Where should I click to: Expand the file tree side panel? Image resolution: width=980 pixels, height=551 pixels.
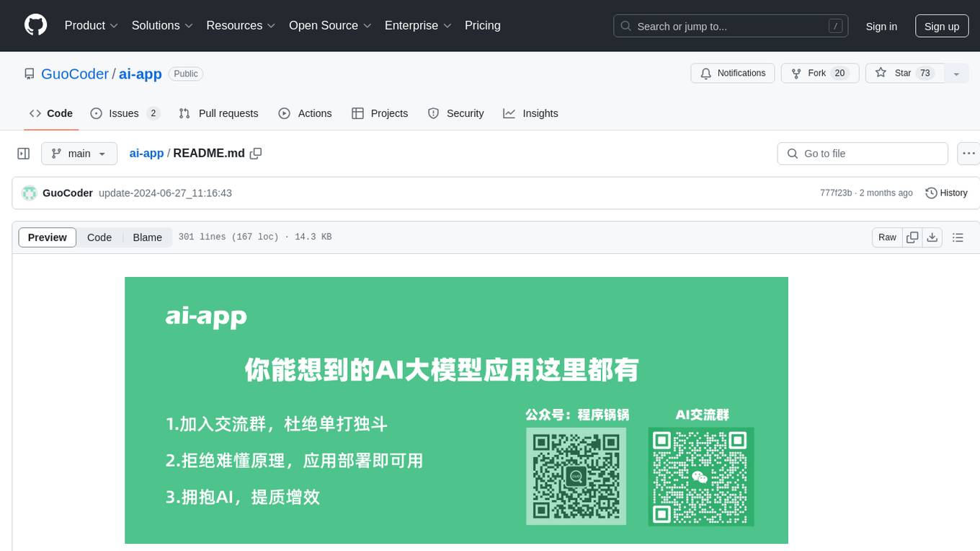(24, 154)
